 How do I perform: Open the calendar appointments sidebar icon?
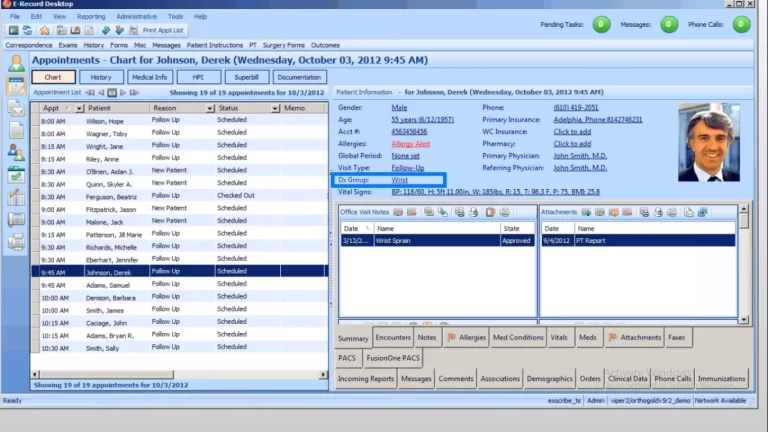click(16, 85)
